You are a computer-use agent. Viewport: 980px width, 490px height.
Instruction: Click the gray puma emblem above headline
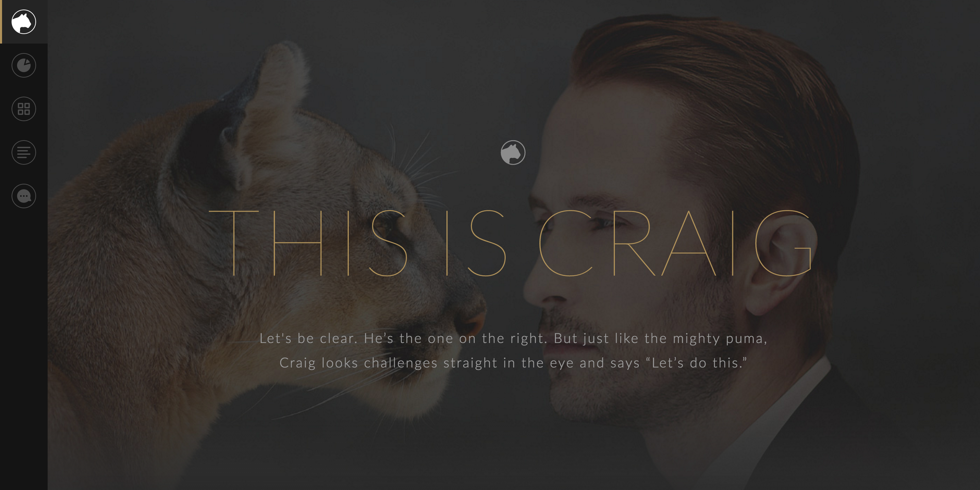point(513,152)
